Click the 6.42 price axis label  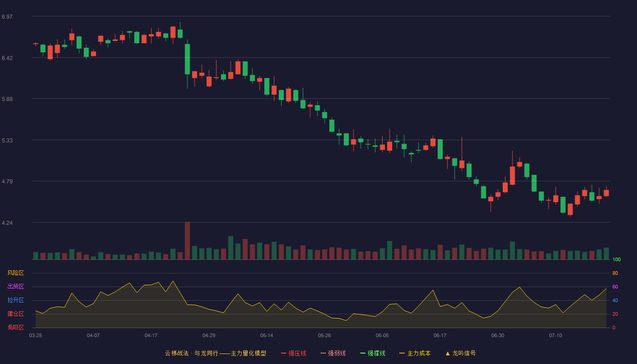pos(7,58)
